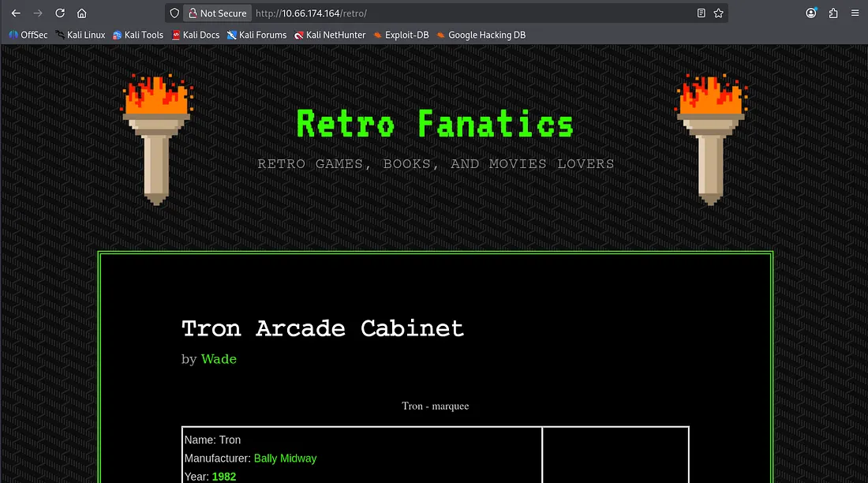
Task: Follow the Bally Midway manufacturer link
Action: click(x=285, y=459)
